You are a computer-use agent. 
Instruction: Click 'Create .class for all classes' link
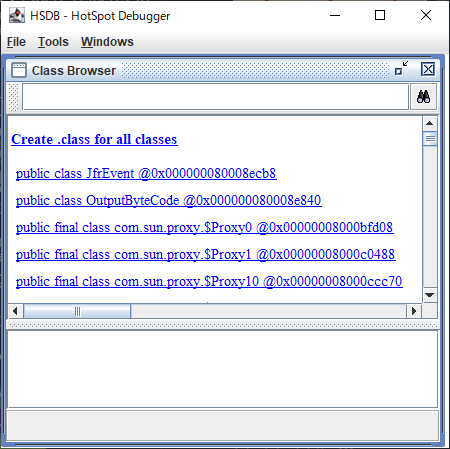94,139
